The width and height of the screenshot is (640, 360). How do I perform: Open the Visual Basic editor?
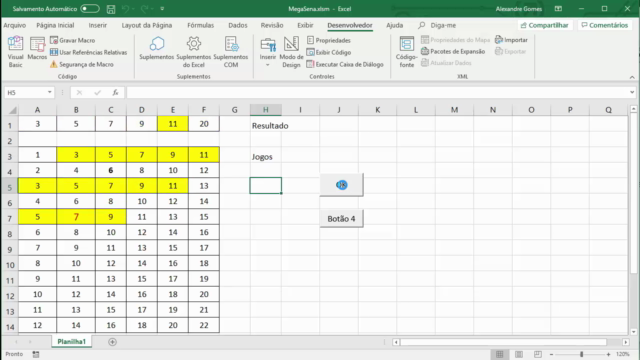point(16,51)
